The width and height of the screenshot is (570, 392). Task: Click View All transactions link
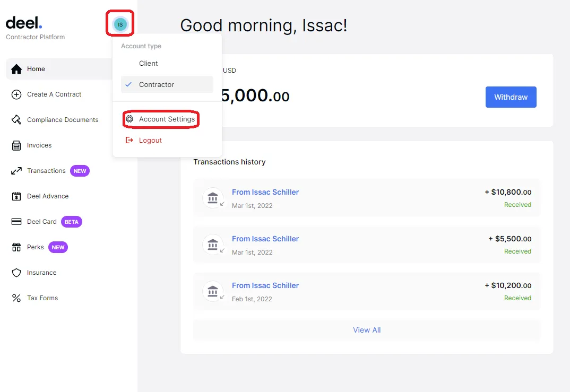[367, 330]
